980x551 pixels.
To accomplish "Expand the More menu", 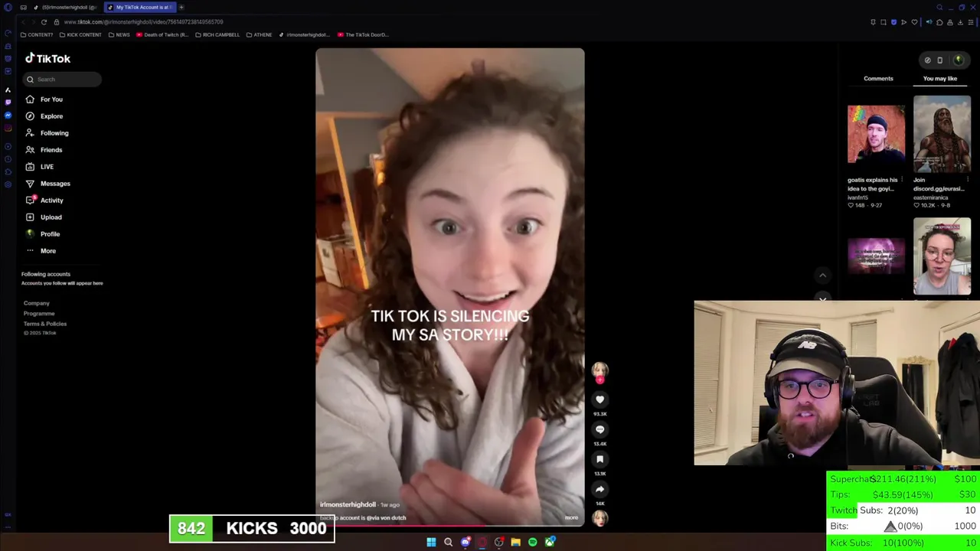I will 41,251.
